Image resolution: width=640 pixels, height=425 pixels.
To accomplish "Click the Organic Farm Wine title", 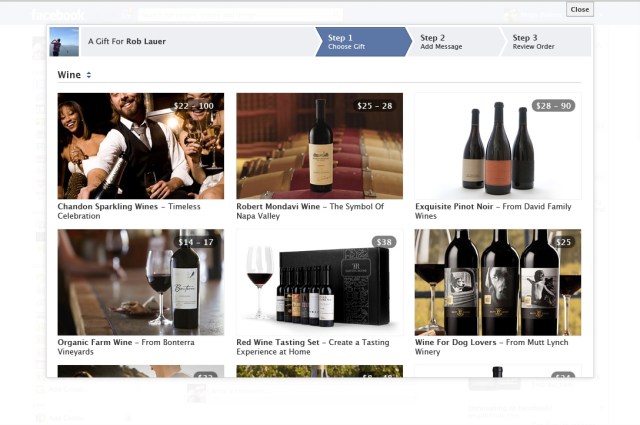I will click(95, 343).
